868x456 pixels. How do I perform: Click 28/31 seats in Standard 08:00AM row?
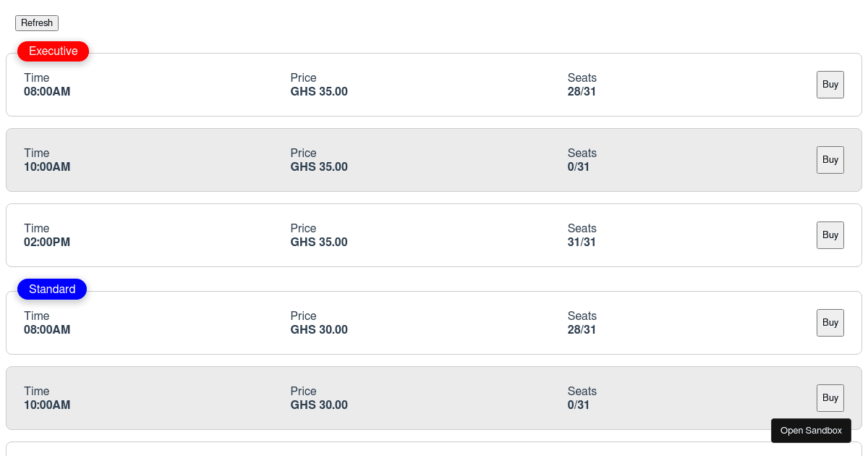tap(582, 330)
